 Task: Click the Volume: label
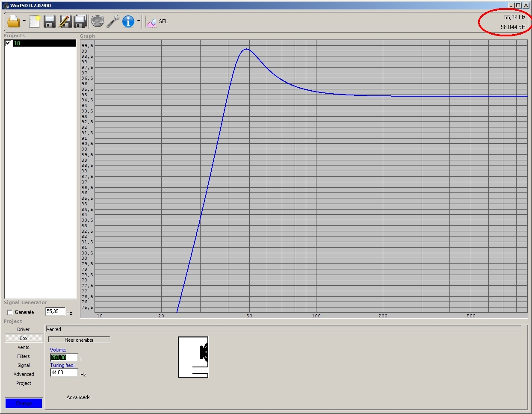click(x=58, y=350)
